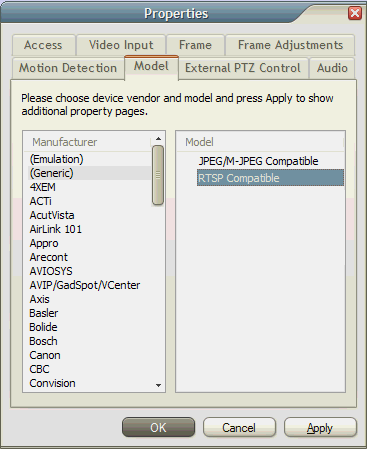The height and width of the screenshot is (449, 367).
Task: Click the manufacturer list scrollbar thumb
Action: [158, 175]
